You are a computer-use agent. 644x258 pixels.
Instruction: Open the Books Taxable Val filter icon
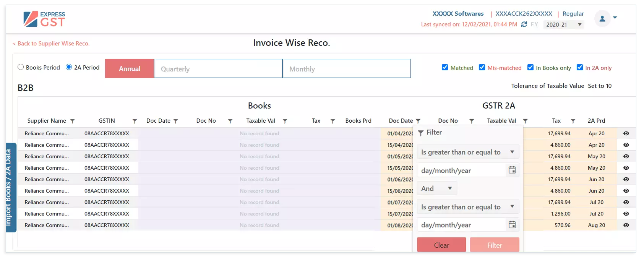pos(285,121)
